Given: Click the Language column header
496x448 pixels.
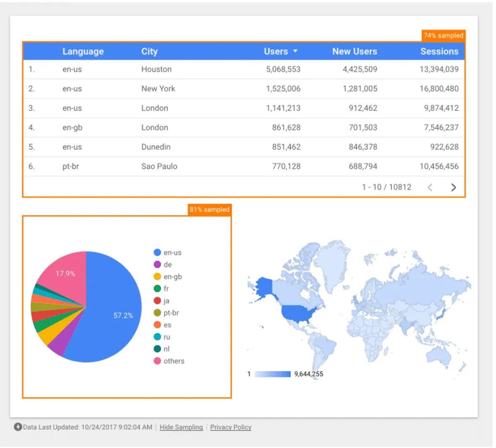Looking at the screenshot, I should tap(83, 51).
